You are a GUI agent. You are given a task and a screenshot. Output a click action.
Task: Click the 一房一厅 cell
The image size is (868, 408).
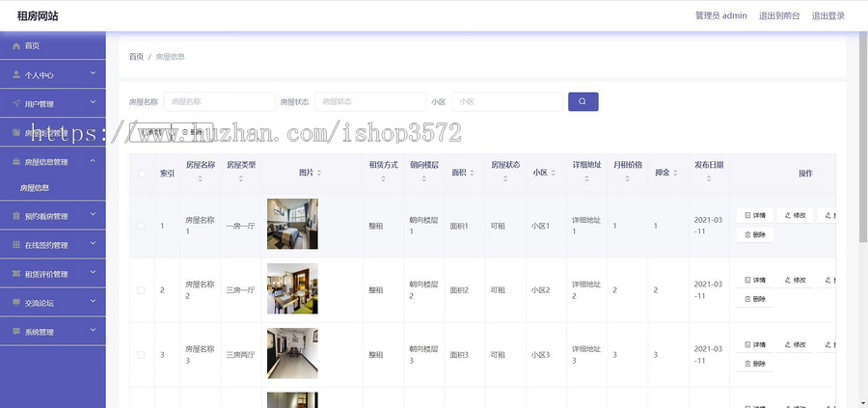point(241,226)
